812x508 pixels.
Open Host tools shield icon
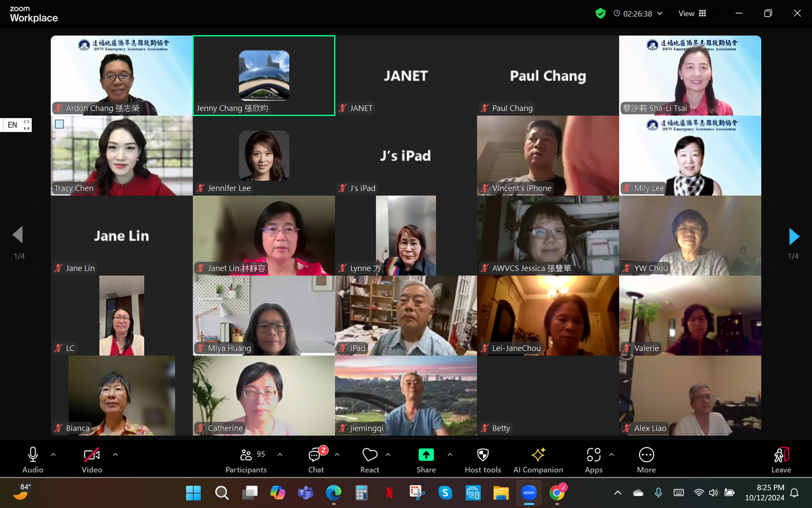pos(483,455)
